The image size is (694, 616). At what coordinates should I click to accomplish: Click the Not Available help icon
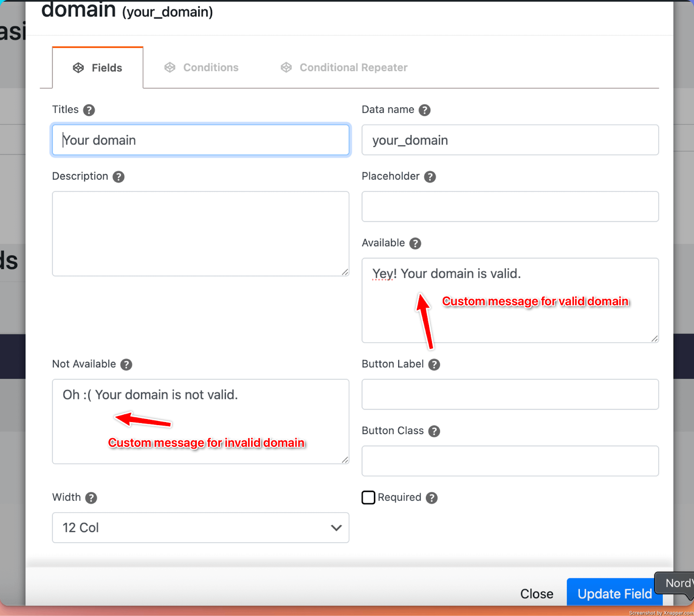[126, 364]
